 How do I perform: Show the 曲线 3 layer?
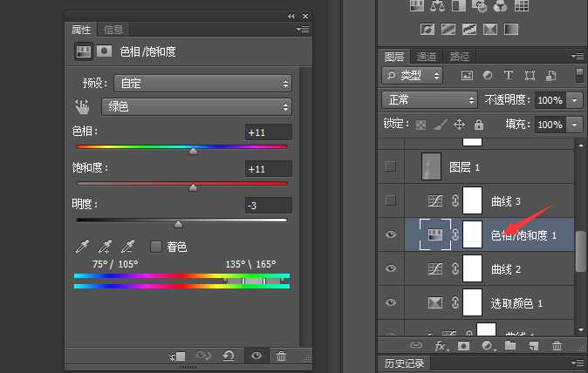pyautogui.click(x=391, y=200)
